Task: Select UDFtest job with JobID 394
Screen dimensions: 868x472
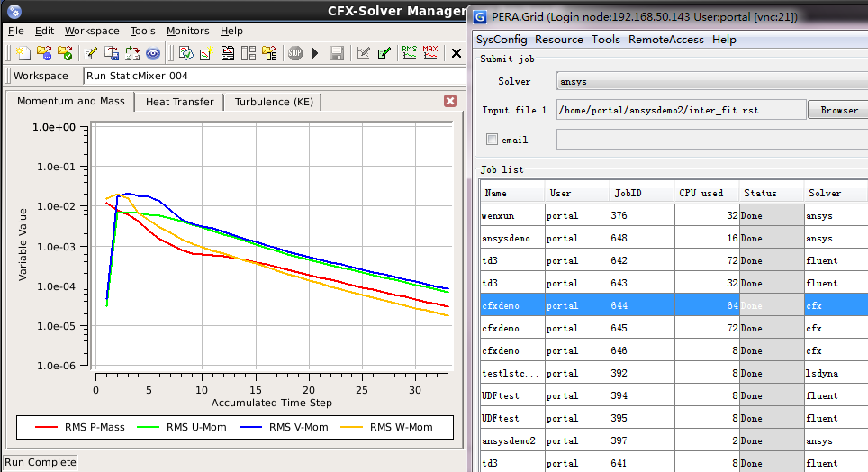Action: [674, 395]
